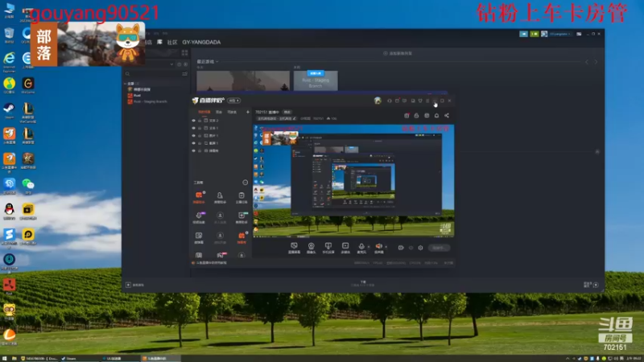Viewport: 644px width, 362px height.
Task: Click 添加新搁架 in the Steam library
Action: click(x=398, y=53)
